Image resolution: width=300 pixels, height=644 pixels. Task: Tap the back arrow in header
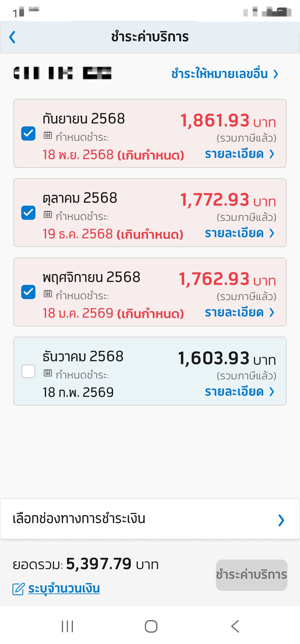[12, 37]
